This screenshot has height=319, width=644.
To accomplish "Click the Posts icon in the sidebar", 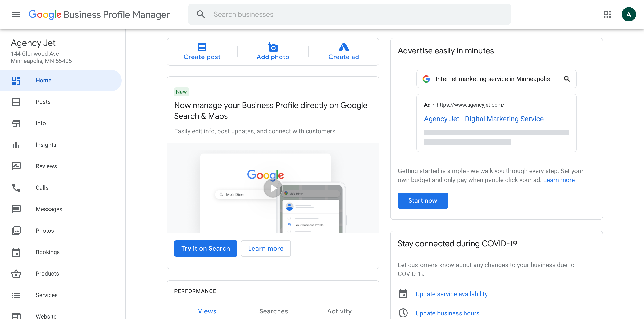I will pyautogui.click(x=16, y=102).
